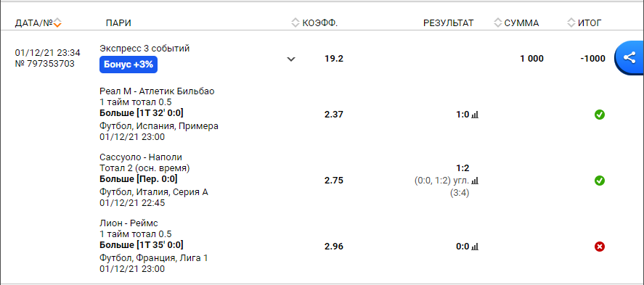Open Лион - Реймс event
The width and height of the screenshot is (644, 285).
click(129, 223)
